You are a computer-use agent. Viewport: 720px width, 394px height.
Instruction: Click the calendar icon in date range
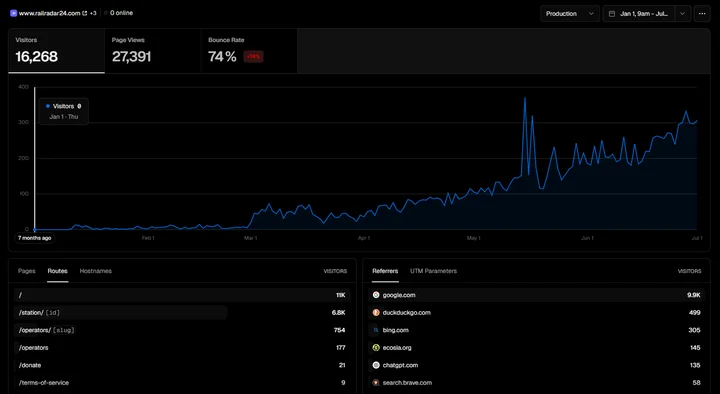click(612, 14)
